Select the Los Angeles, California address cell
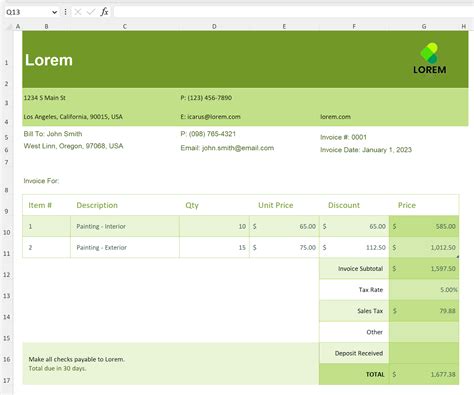 tap(73, 117)
